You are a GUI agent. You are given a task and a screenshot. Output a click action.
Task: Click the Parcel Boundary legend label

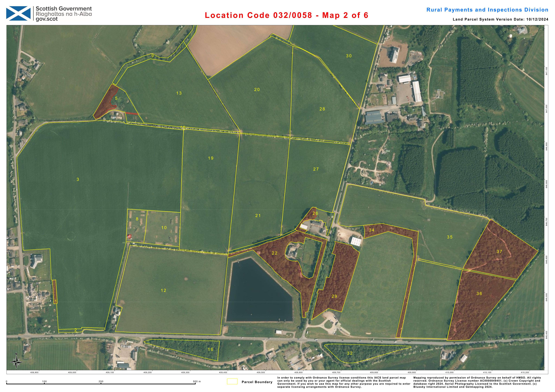(257, 382)
